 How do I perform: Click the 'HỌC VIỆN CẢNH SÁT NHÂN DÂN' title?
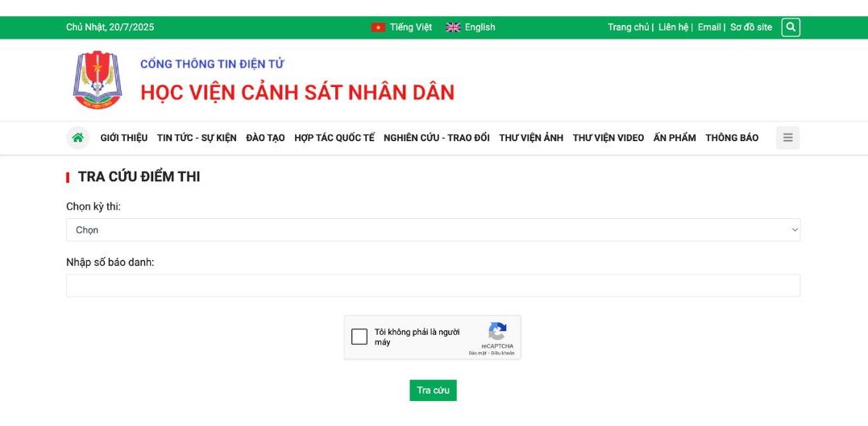point(297,93)
